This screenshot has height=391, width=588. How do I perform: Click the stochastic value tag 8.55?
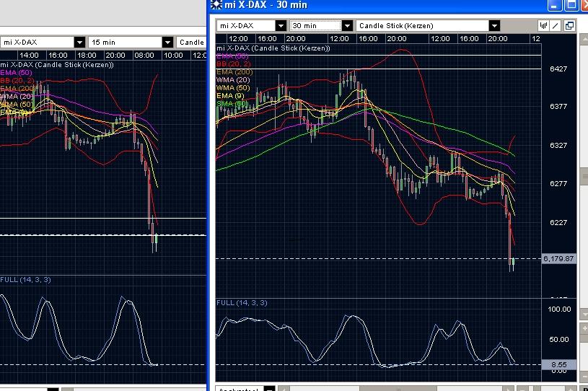click(558, 364)
